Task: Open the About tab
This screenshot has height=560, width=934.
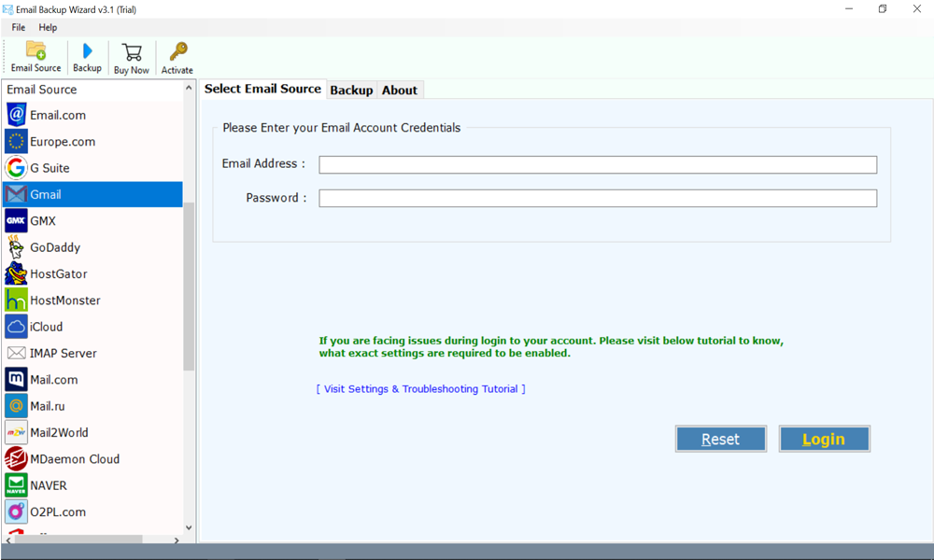Action: point(400,90)
